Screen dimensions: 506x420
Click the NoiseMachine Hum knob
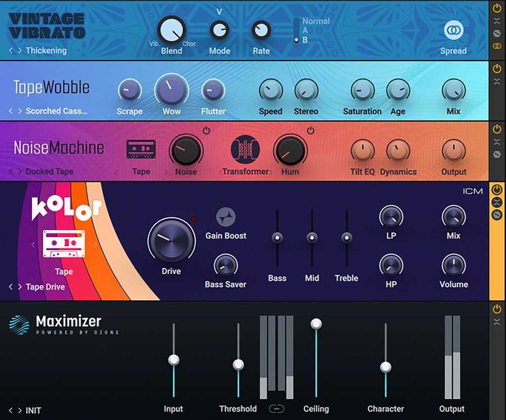291,151
